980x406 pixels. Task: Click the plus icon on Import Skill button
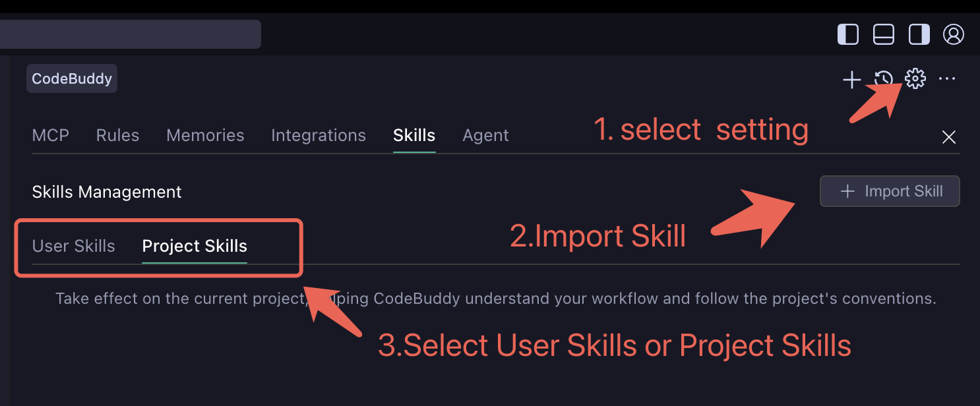pyautogui.click(x=847, y=191)
